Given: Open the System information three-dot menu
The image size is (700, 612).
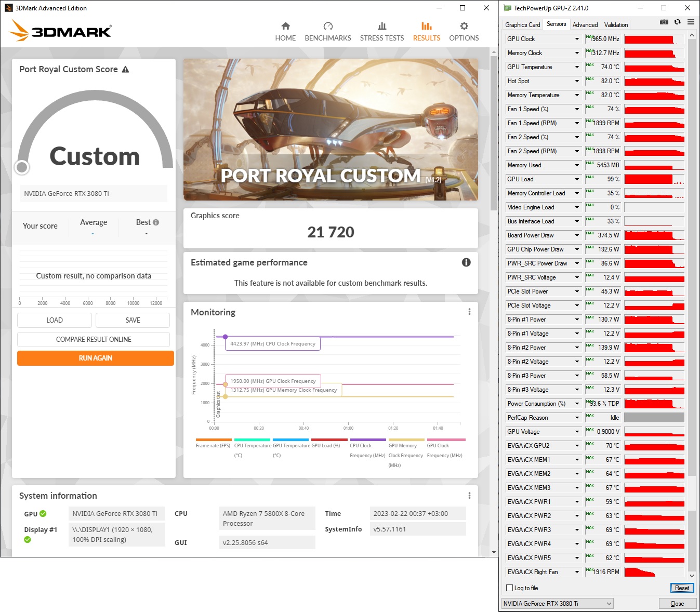Looking at the screenshot, I should pyautogui.click(x=469, y=496).
